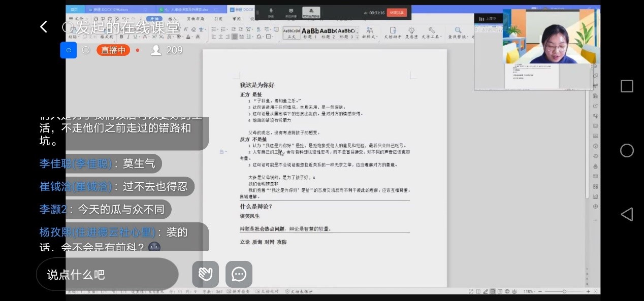The width and height of the screenshot is (644, 301).
Task: Tap the Android recent apps square button
Action: tap(627, 86)
